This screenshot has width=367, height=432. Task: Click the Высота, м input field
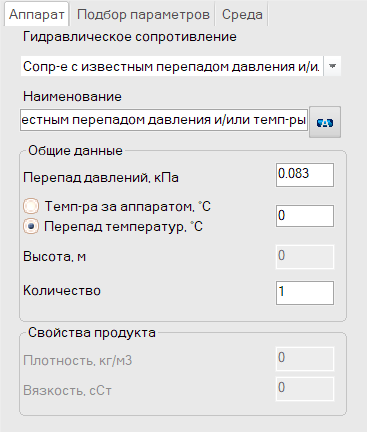tap(305, 257)
